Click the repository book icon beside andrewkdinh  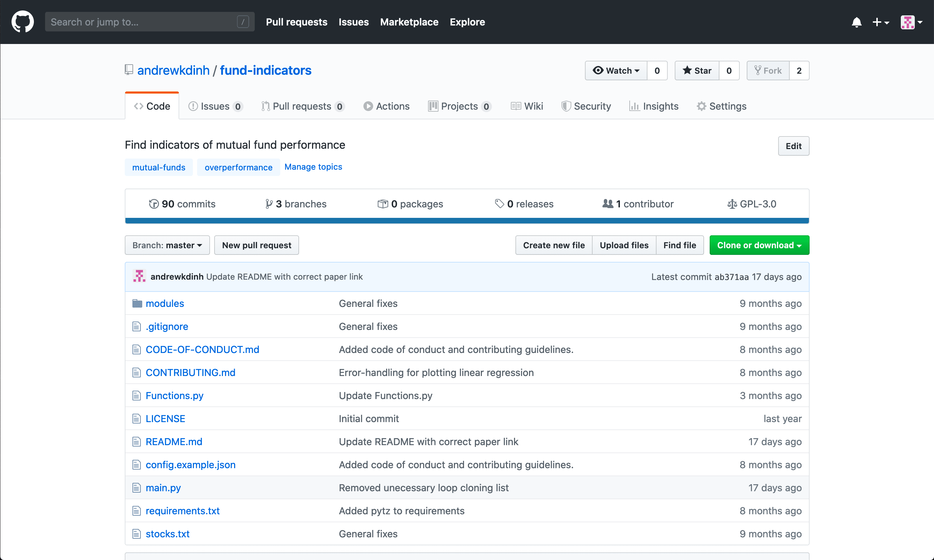[x=129, y=70]
